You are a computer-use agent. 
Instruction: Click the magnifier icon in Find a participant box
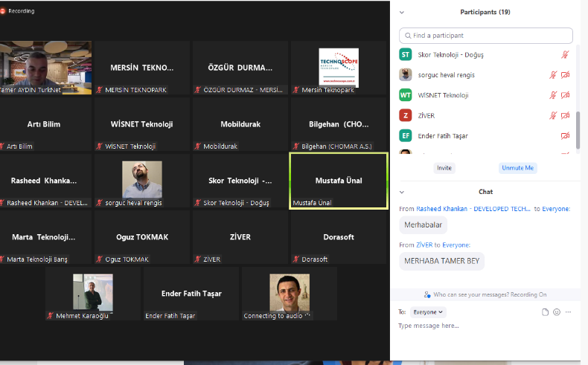[408, 36]
